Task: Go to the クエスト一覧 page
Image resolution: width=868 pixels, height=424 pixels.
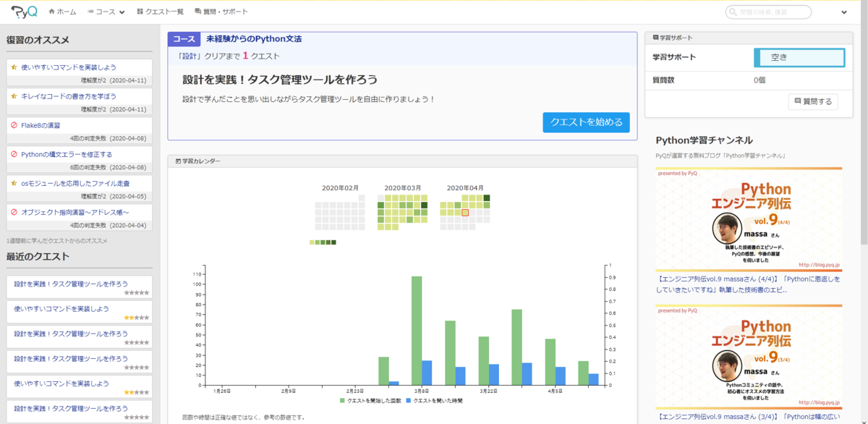Action: 160,12
